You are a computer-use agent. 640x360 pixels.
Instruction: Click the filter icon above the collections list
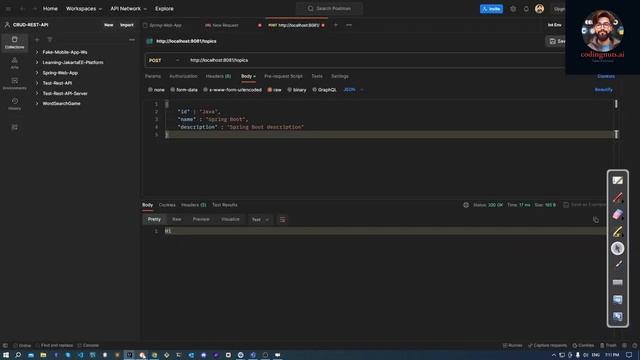tap(50, 40)
